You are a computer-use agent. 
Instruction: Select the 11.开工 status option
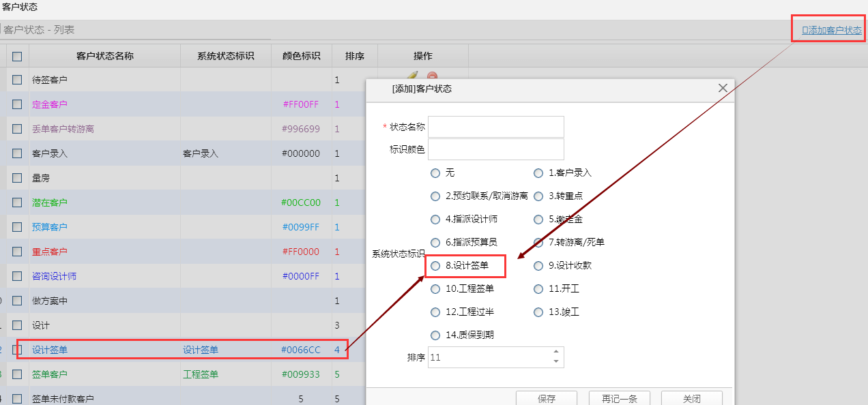tap(538, 289)
